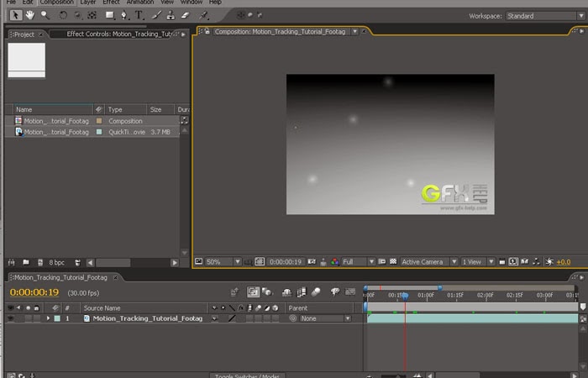Click the blue current time indicator in timeline
Screen dimensions: 588x378
[405, 297]
